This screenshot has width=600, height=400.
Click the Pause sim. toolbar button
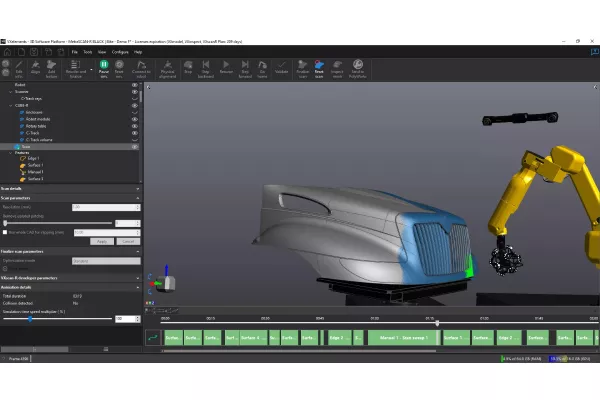click(102, 67)
